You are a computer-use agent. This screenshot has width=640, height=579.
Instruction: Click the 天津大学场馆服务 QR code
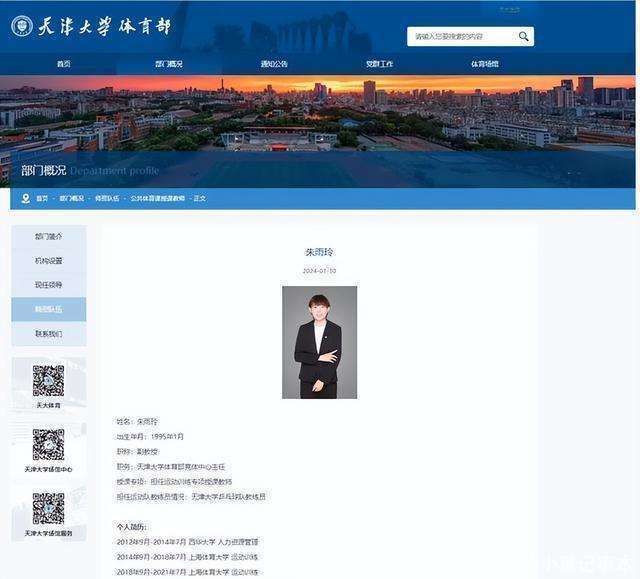click(x=48, y=508)
